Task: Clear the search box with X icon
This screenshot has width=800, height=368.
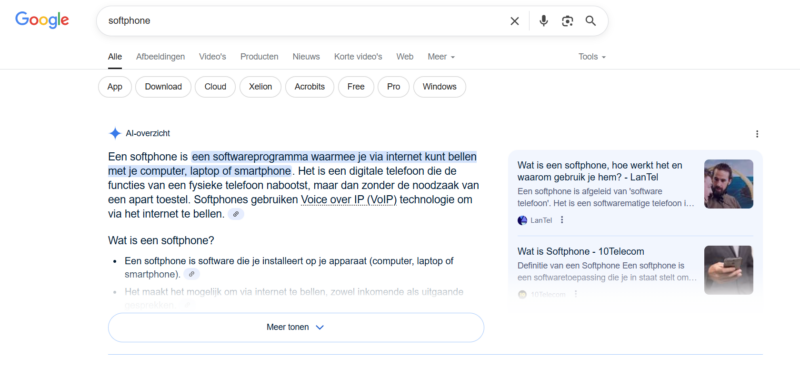Action: point(515,21)
